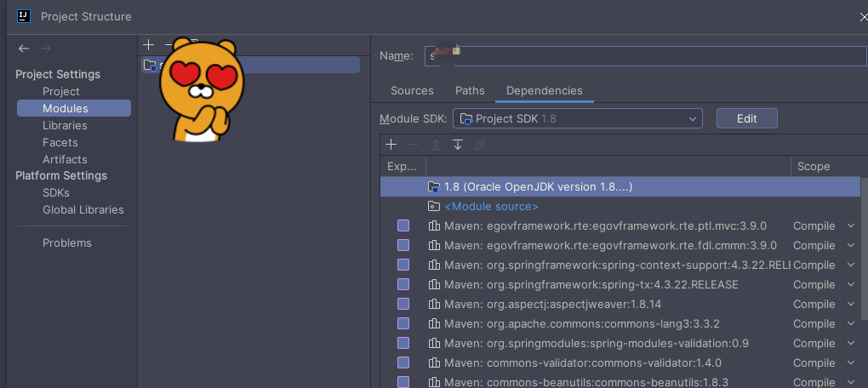Click the dependencies list vertical scrollbar
The height and width of the screenshot is (388, 868).
pos(864,249)
